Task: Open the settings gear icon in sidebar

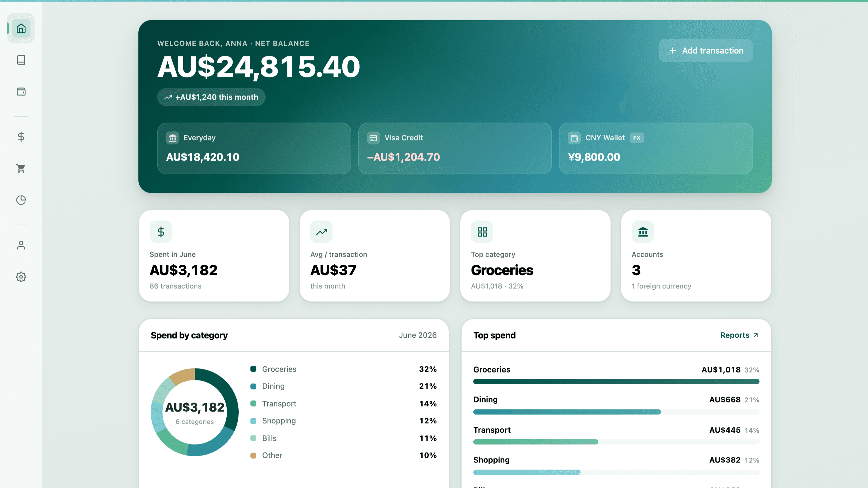Action: 21,277
